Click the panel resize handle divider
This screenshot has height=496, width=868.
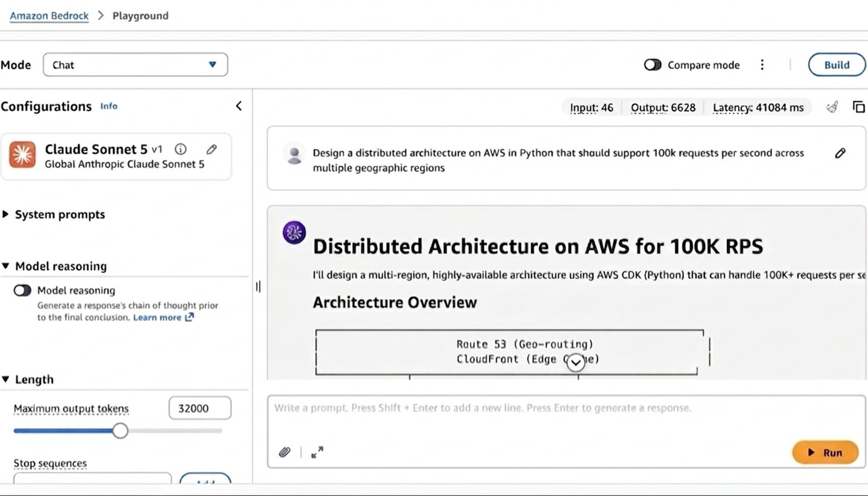click(x=258, y=287)
